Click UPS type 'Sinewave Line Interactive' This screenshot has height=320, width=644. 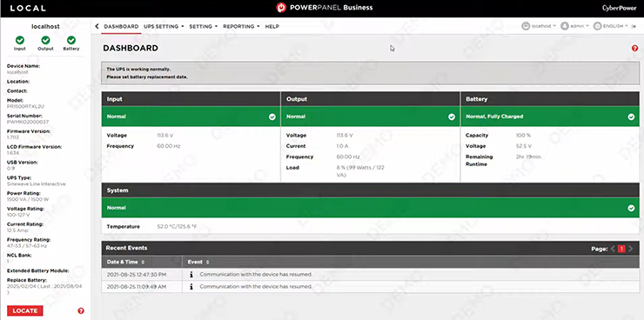point(37,184)
